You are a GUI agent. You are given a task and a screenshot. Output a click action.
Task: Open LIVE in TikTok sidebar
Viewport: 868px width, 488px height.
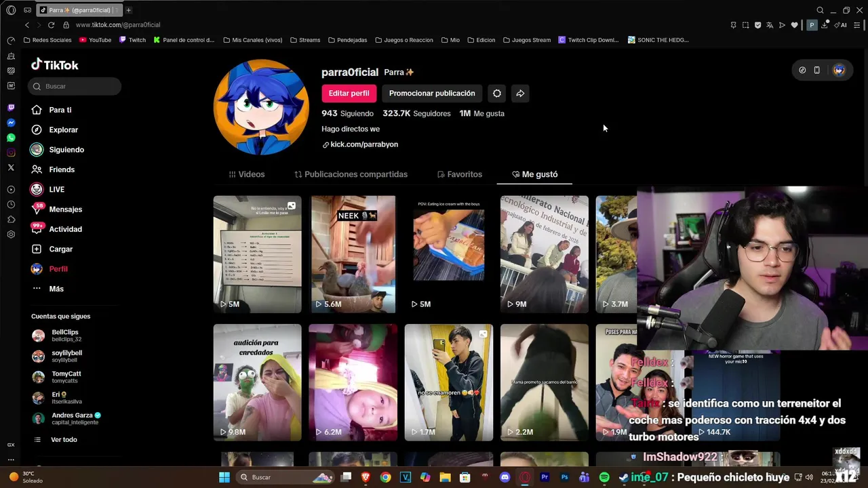(47, 189)
